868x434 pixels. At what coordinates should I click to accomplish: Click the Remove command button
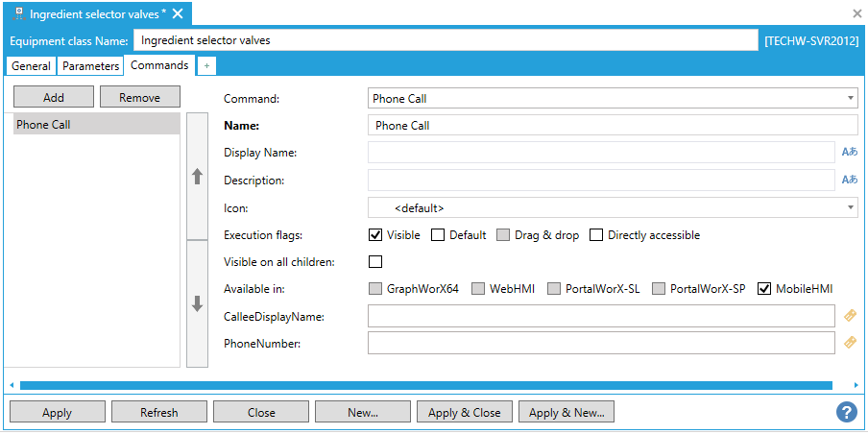tap(139, 97)
